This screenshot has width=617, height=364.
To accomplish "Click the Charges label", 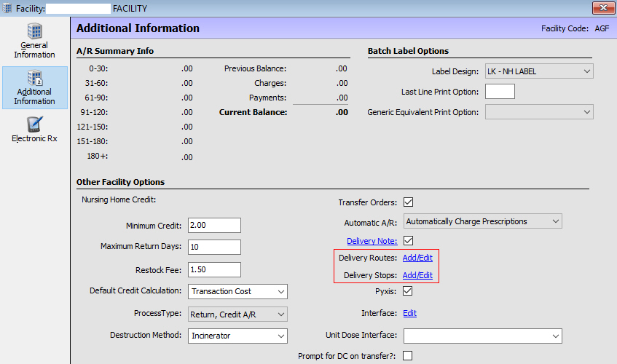I will tap(270, 83).
